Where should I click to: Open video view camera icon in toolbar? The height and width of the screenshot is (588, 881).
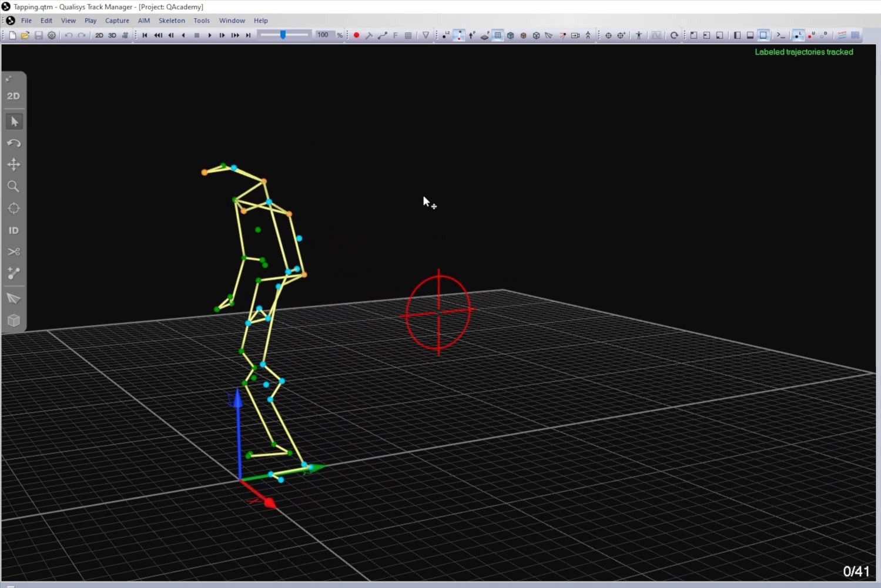point(125,35)
